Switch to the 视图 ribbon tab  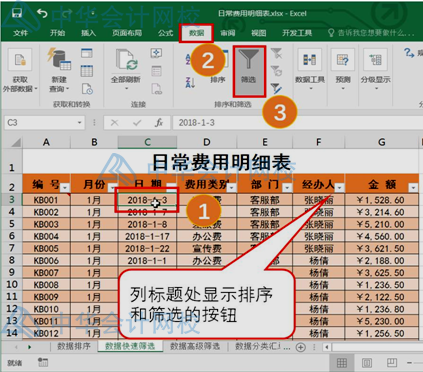tap(259, 33)
